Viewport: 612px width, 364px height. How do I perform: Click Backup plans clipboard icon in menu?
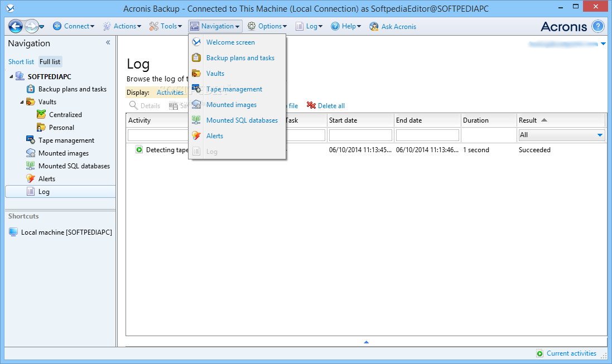point(196,57)
